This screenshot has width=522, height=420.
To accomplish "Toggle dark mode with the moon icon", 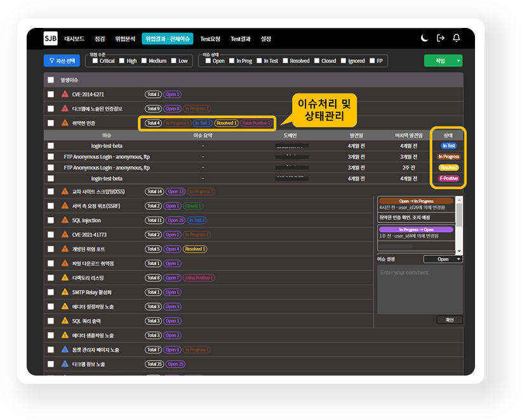I will [425, 39].
